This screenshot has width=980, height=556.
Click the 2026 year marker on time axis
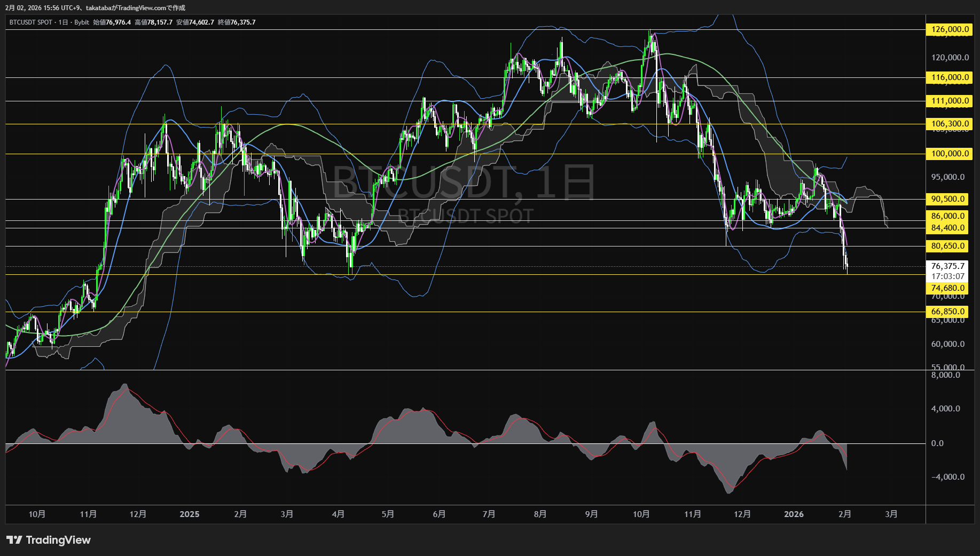794,514
